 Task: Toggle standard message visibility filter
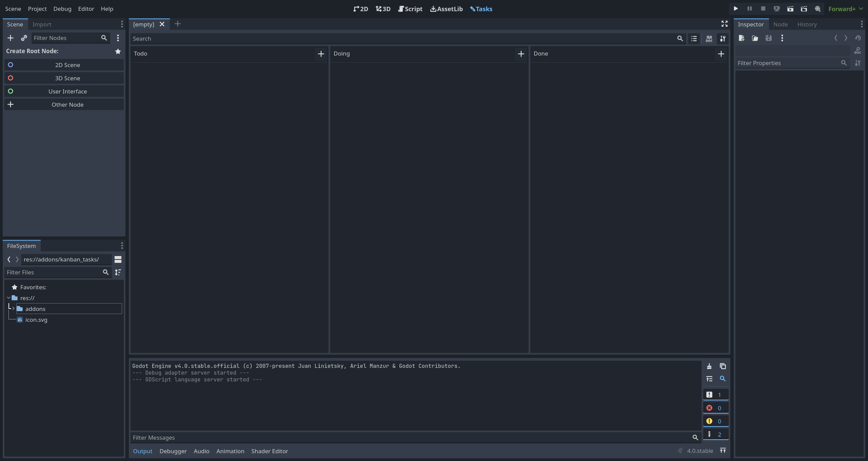coord(715,395)
